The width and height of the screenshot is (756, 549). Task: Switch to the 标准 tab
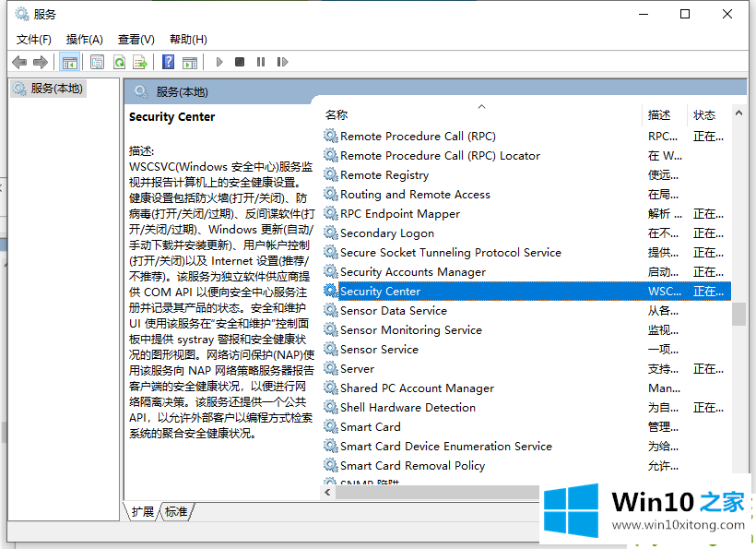click(176, 511)
